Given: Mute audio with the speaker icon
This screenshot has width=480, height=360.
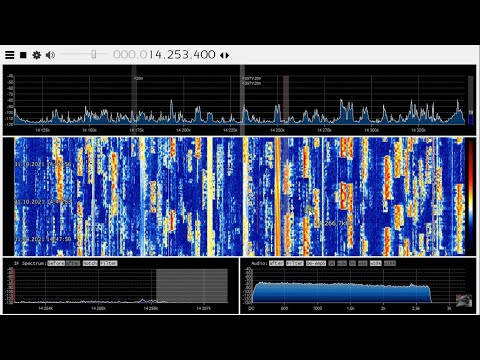Looking at the screenshot, I should click(x=50, y=55).
